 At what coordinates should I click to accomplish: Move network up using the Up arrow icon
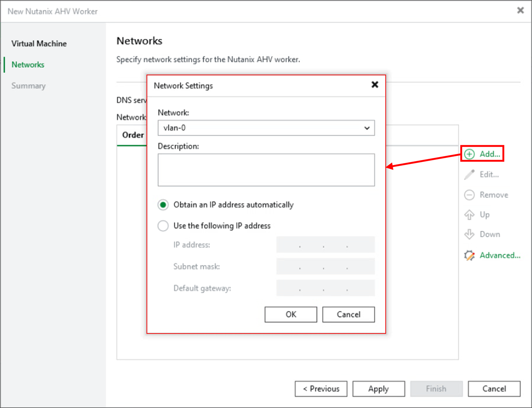point(469,215)
